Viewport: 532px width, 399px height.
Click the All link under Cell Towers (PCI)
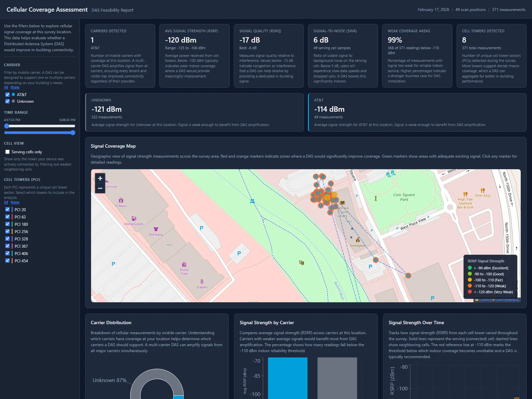point(6,202)
